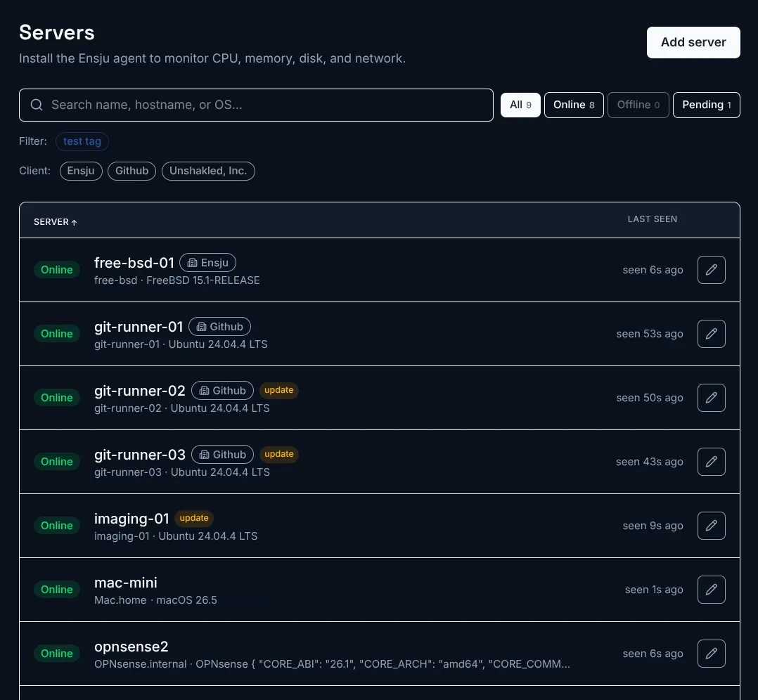Click the update badge on git-runner-03
Viewport: 758px width, 700px height.
(279, 454)
